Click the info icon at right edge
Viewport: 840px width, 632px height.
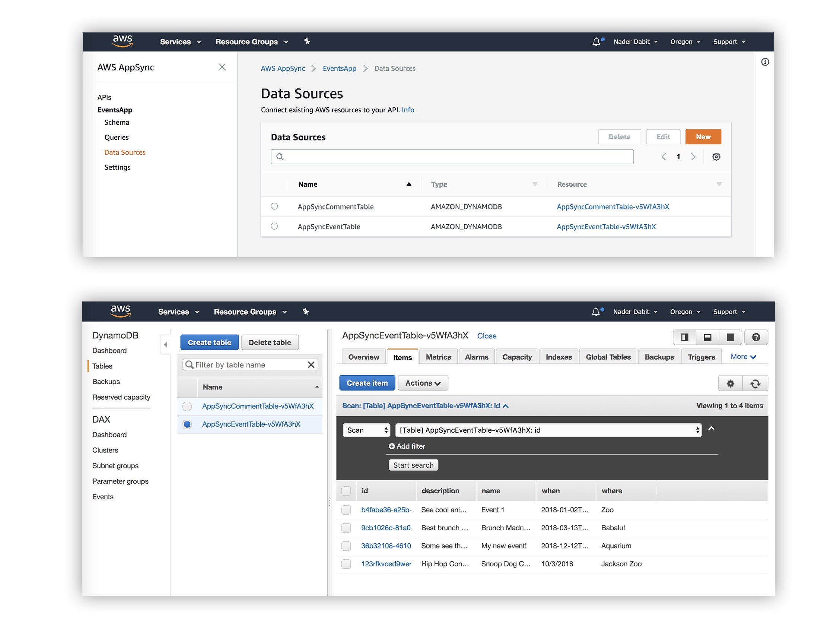coord(765,62)
